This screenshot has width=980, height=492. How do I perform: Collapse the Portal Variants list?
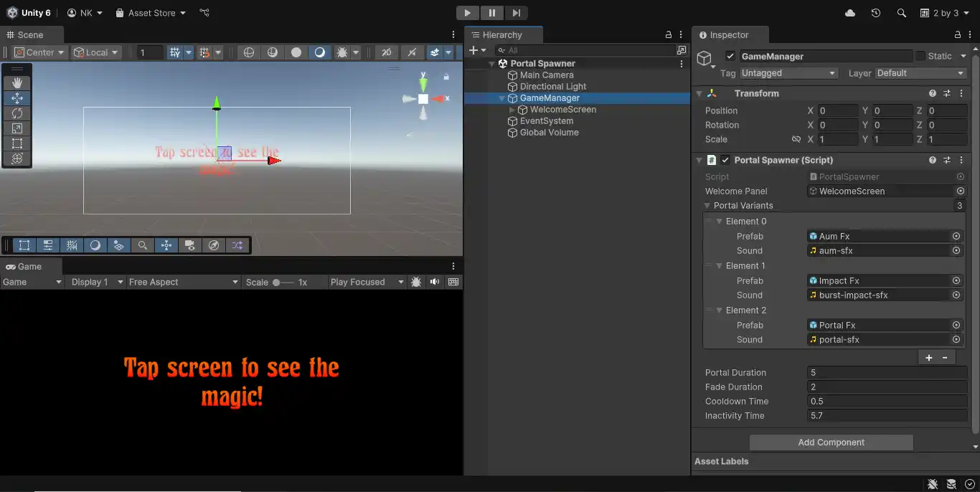(x=707, y=206)
